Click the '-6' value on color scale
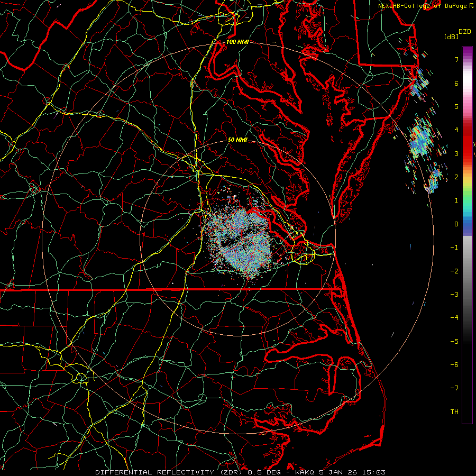The height and width of the screenshot is (476, 476). point(454,365)
